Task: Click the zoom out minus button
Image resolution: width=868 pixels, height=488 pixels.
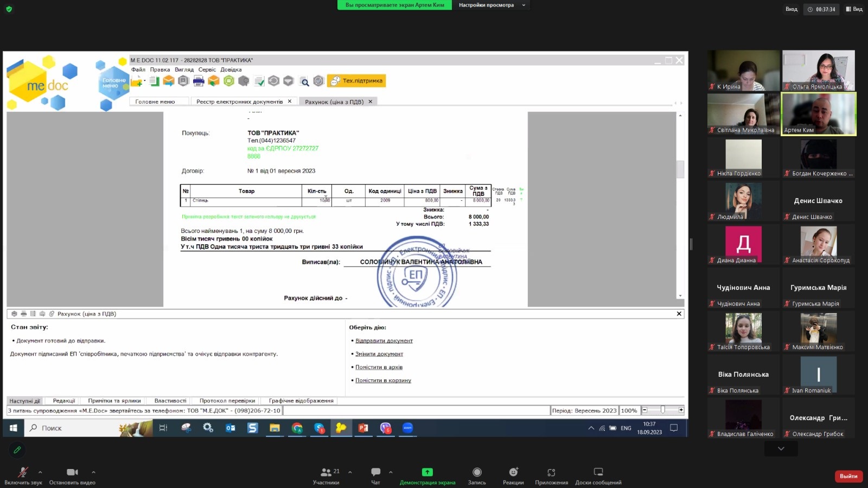Action: (x=644, y=410)
